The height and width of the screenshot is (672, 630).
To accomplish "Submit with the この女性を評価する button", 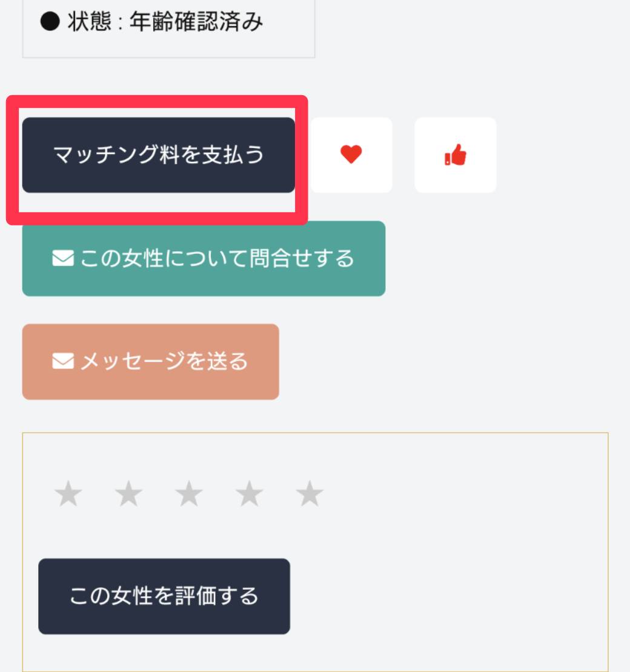I will (164, 596).
